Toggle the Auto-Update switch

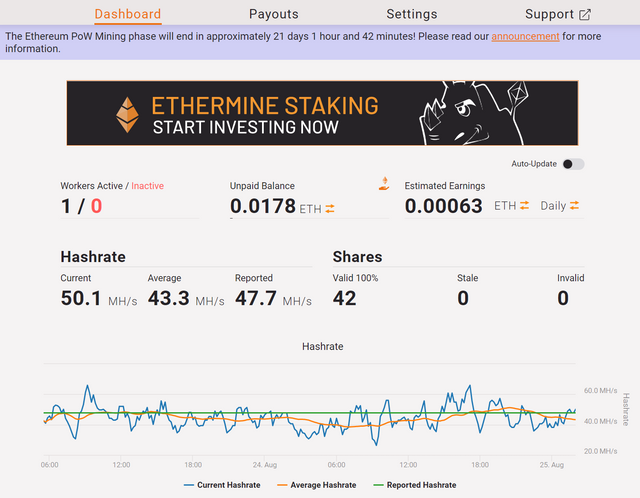coord(573,164)
